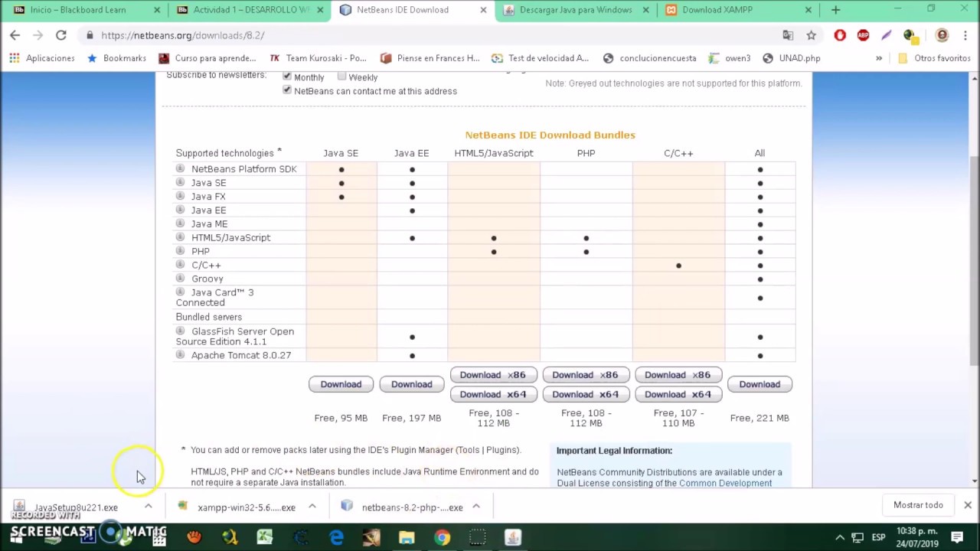The image size is (980, 551).
Task: Open the Java installer icon in the taskbar
Action: coord(512,538)
